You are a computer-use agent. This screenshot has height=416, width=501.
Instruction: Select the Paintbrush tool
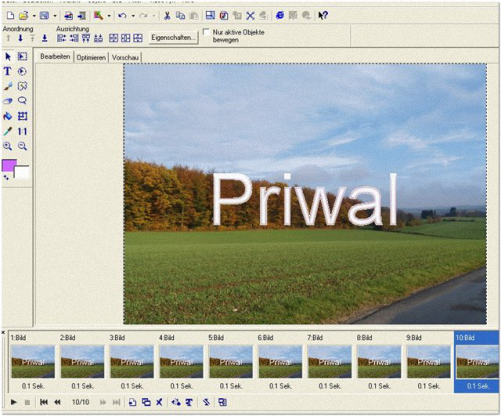8,86
